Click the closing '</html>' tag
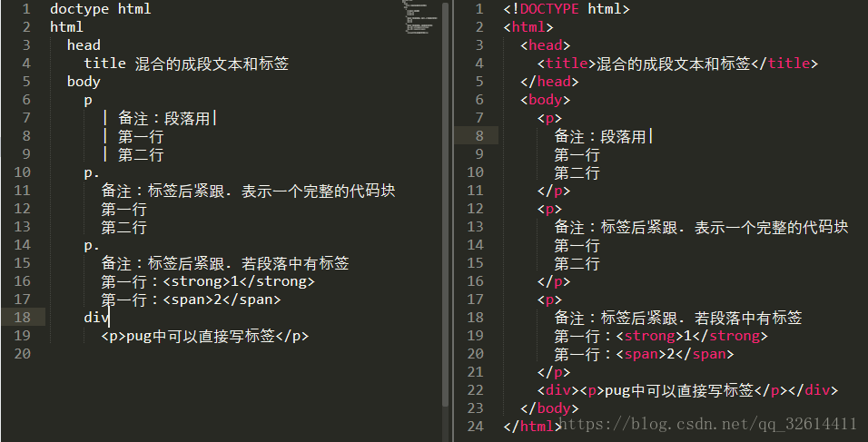The width and height of the screenshot is (868, 442). click(x=533, y=427)
